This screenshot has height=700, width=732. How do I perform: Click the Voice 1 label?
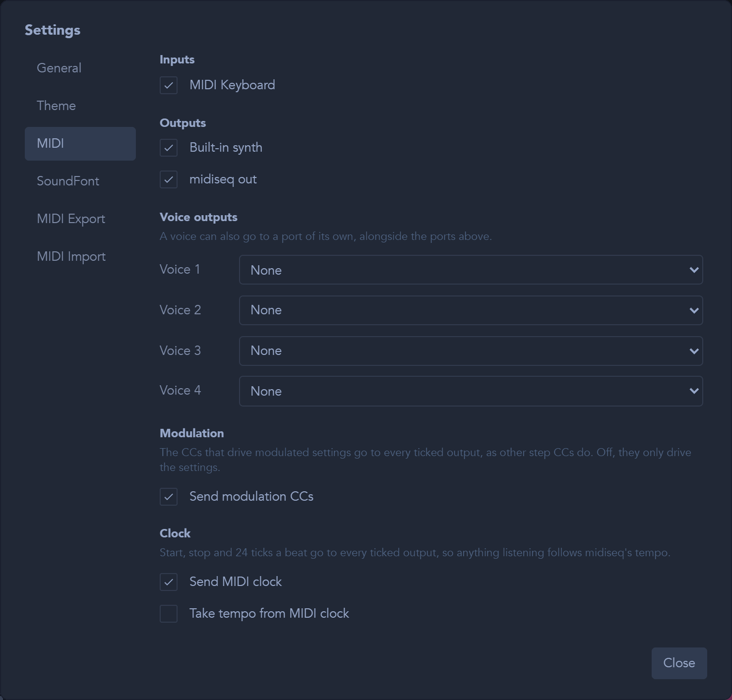(180, 270)
